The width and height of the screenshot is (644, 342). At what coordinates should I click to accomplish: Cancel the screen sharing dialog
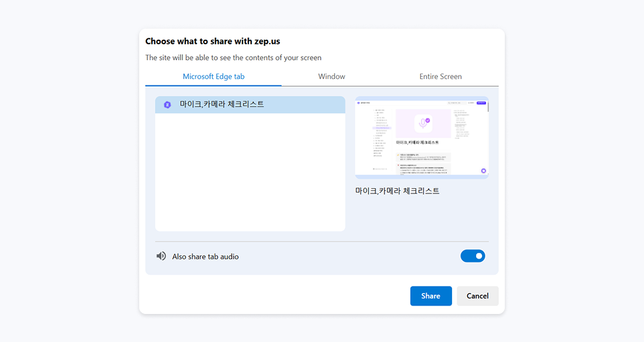tap(477, 296)
